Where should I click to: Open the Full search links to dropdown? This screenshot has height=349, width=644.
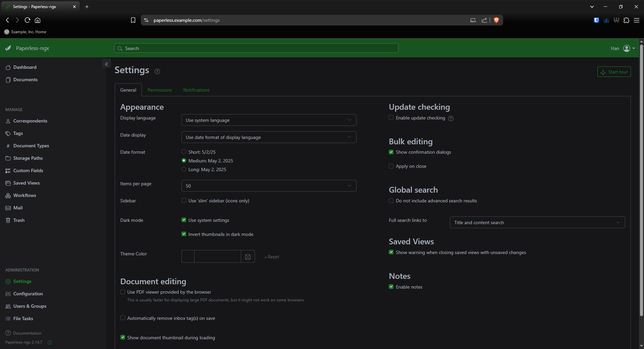tap(537, 222)
